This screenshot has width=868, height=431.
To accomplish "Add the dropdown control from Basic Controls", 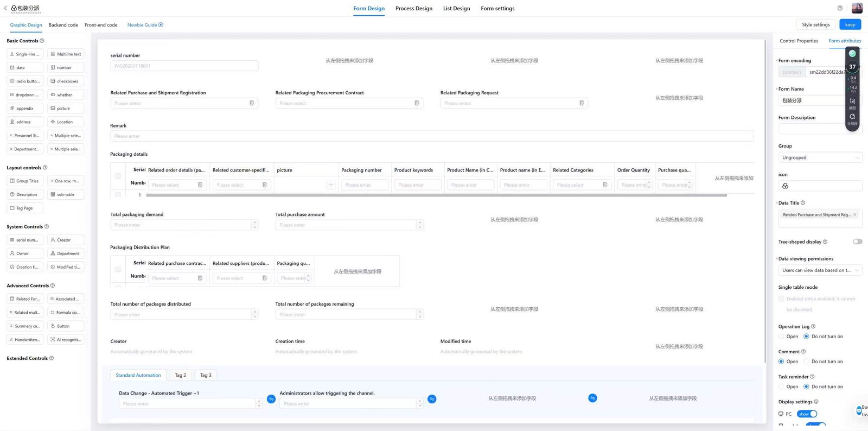I will pos(25,95).
